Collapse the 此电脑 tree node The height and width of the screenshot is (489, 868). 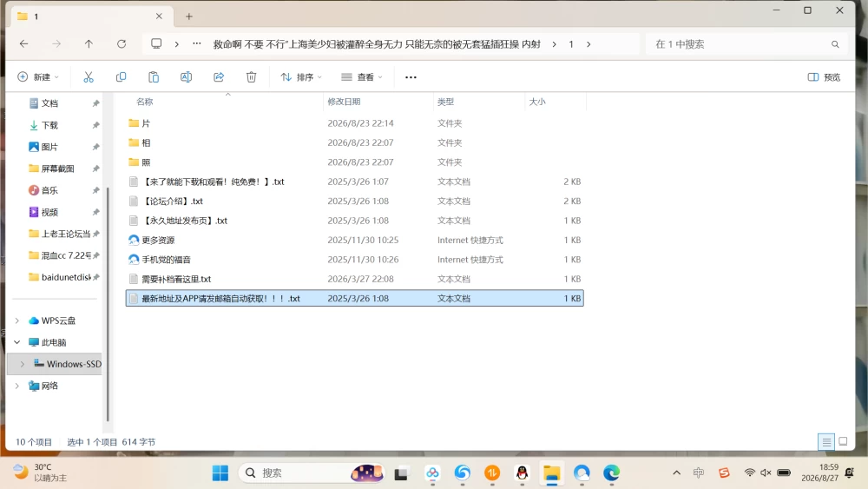[x=17, y=342]
